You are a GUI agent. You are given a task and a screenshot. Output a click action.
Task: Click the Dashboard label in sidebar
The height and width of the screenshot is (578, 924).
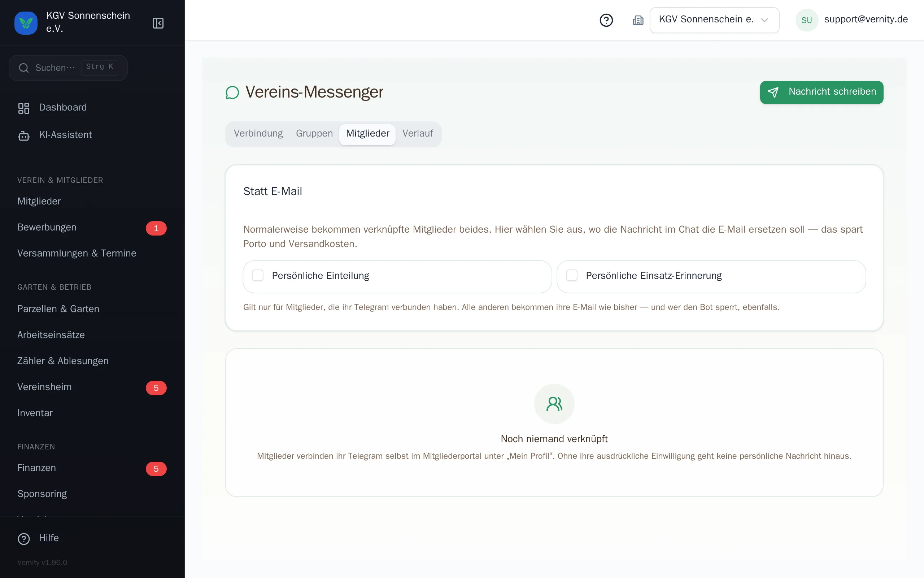pyautogui.click(x=62, y=107)
